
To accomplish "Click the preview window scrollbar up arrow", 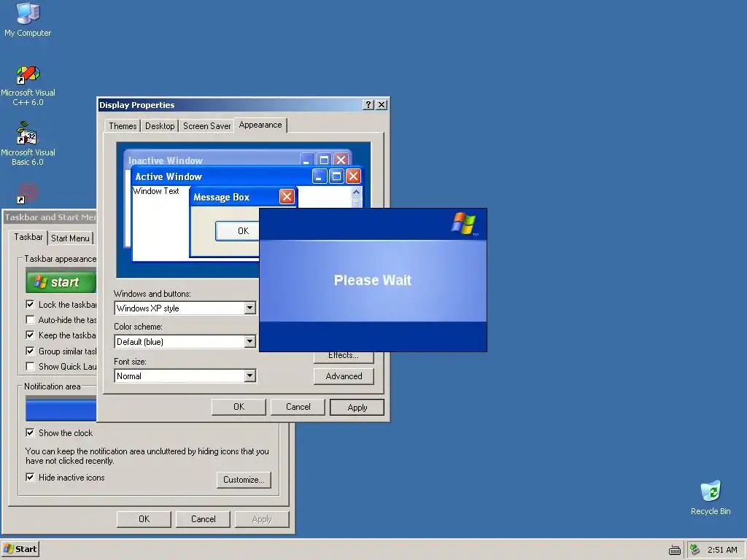I will click(x=356, y=192).
